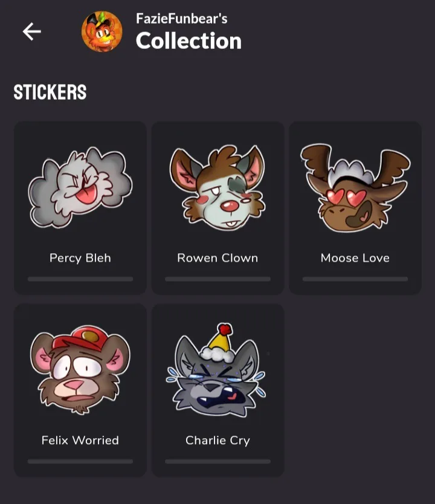
Task: Select the Charlie Cry sticker image
Action: click(x=216, y=370)
